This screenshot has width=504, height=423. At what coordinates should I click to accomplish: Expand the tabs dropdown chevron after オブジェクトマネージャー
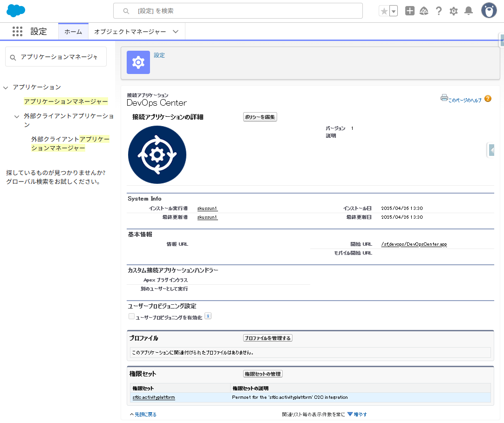click(176, 32)
